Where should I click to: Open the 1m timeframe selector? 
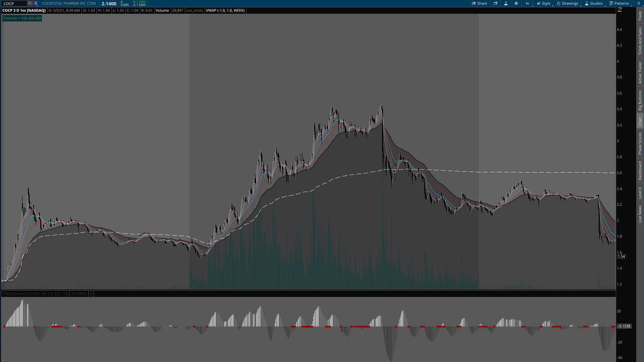(x=528, y=3)
